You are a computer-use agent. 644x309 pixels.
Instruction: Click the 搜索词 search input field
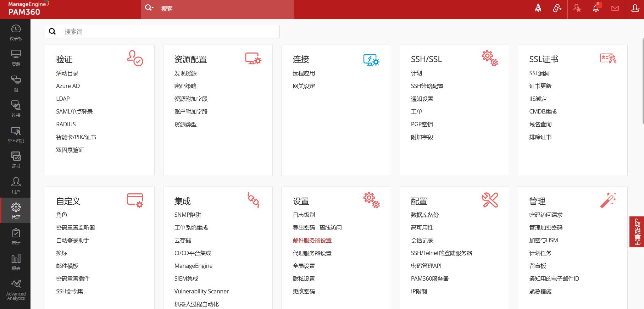167,32
